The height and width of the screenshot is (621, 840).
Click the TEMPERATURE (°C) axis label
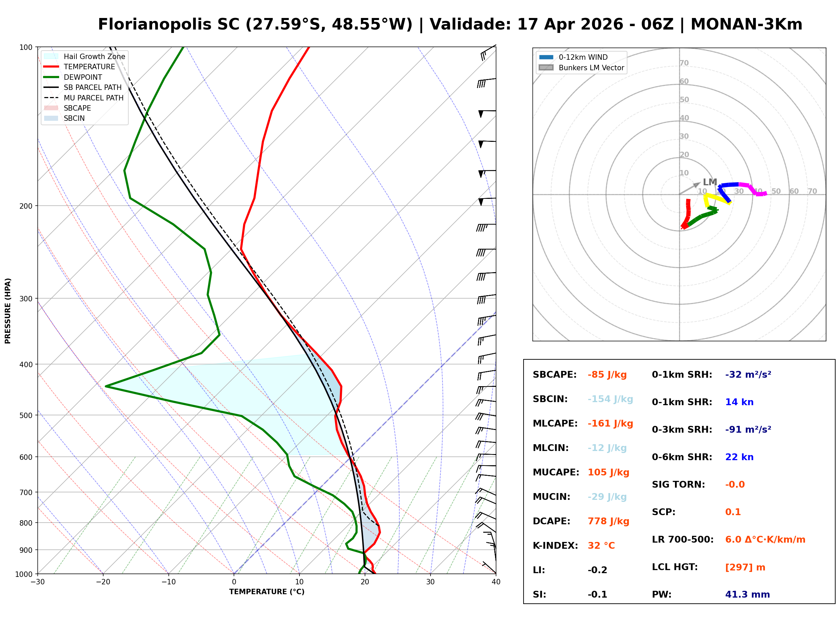click(x=267, y=592)
